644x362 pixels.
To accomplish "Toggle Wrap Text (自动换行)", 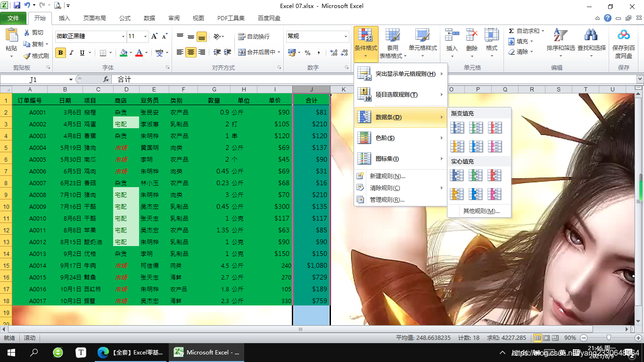I will (x=254, y=36).
